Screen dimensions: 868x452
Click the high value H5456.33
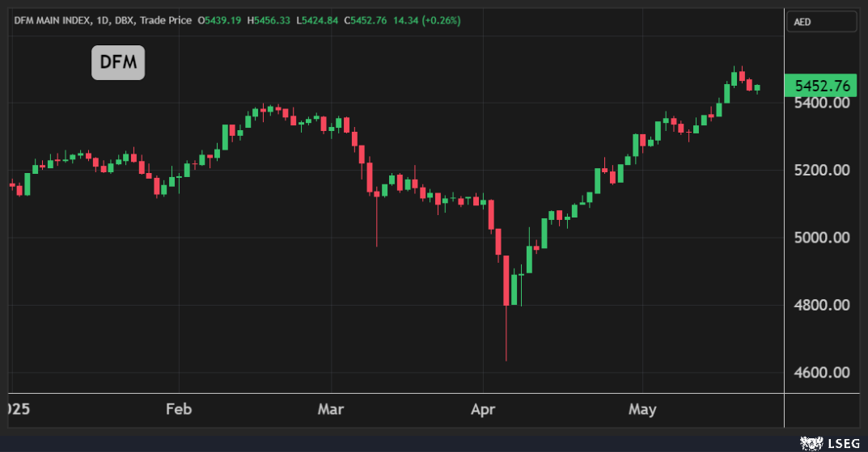(x=271, y=20)
